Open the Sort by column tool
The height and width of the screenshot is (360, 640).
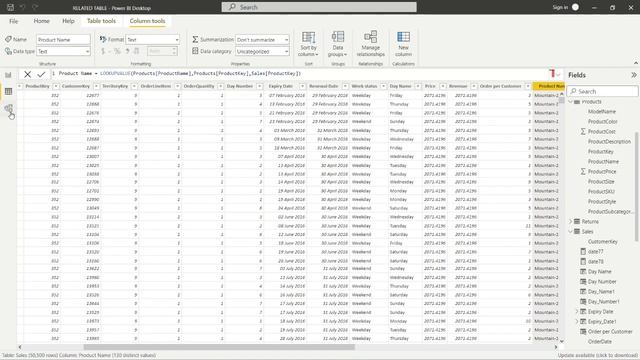[308, 44]
